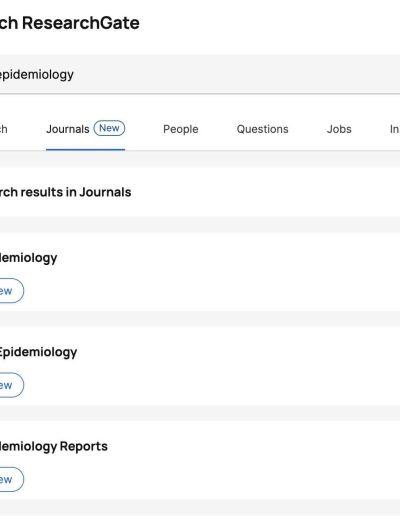The height and width of the screenshot is (516, 400).
Task: Click the New badge beside Journals
Action: click(109, 128)
